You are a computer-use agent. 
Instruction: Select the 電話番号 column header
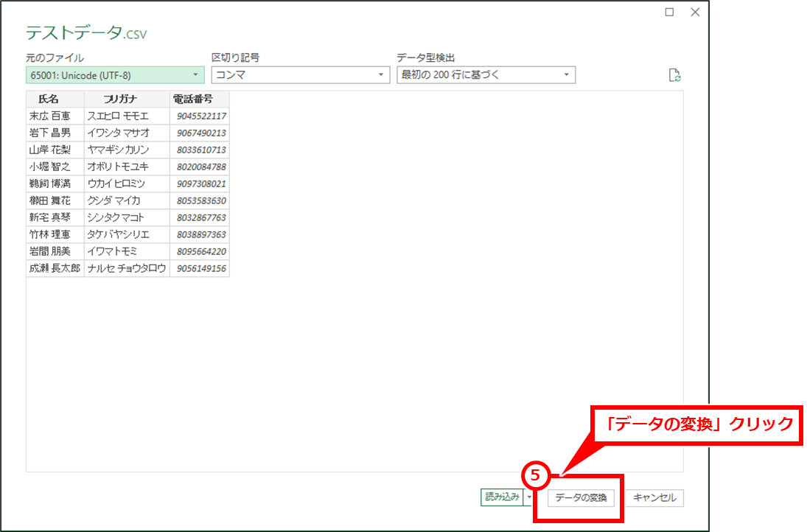coord(200,99)
